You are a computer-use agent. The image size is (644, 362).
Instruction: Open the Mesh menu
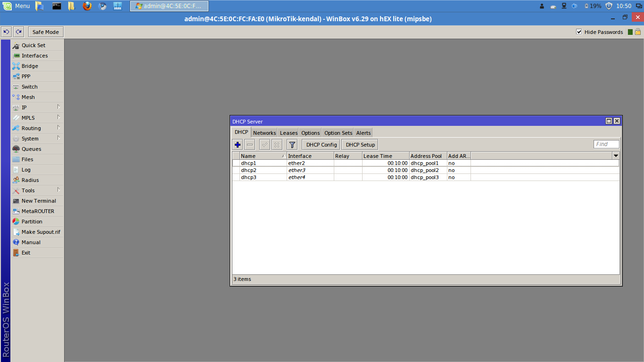pos(37,97)
